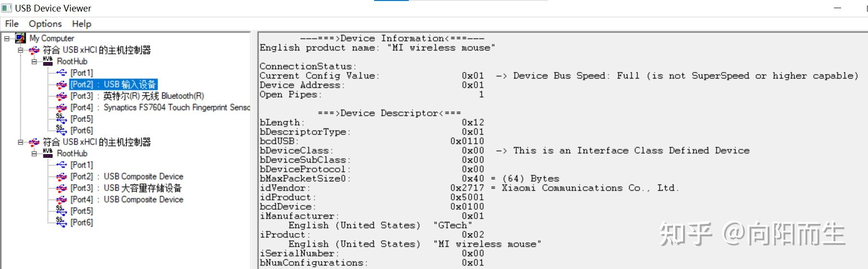Open the File menu
868x269 pixels.
coord(12,23)
